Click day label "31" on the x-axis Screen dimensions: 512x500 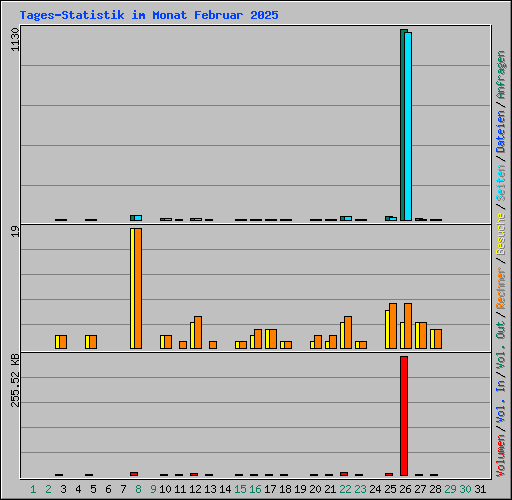click(480, 489)
